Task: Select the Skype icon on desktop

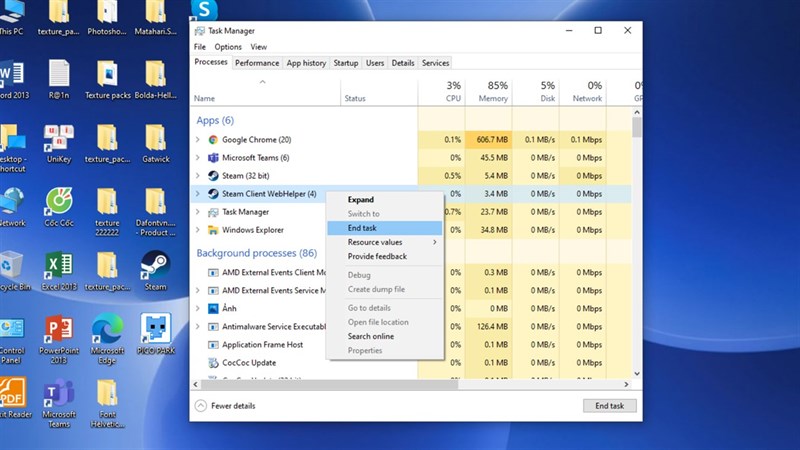Action: [204, 10]
